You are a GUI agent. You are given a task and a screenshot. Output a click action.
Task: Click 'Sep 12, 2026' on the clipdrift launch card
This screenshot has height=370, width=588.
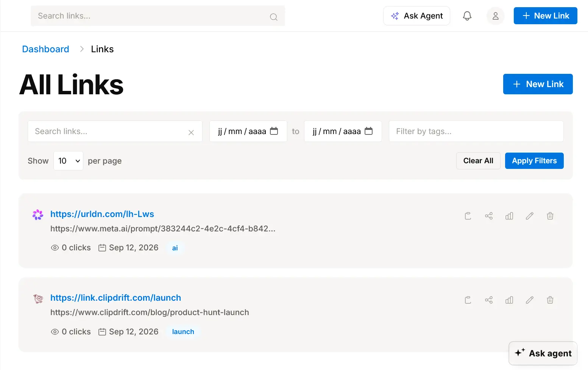(128, 332)
